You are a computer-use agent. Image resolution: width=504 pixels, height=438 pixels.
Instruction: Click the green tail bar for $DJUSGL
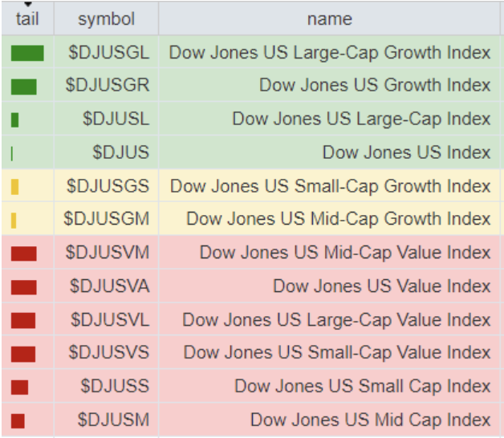27,54
